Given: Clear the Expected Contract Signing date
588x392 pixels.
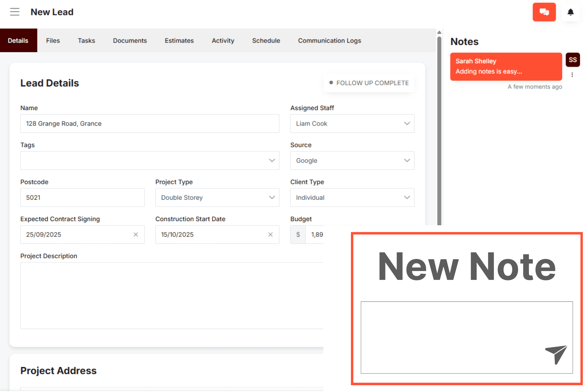Looking at the screenshot, I should [136, 234].
